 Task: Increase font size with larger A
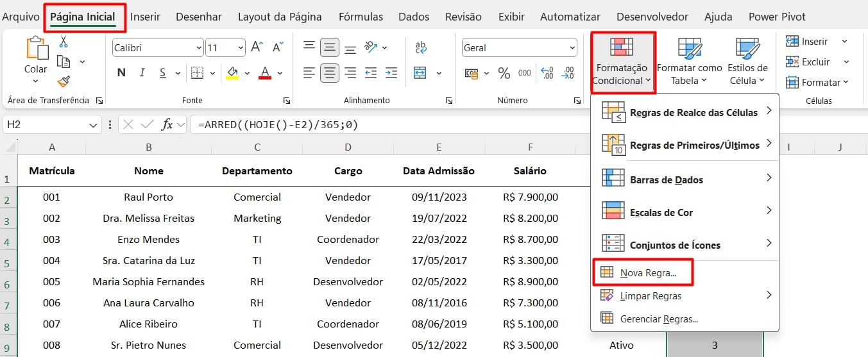[257, 47]
